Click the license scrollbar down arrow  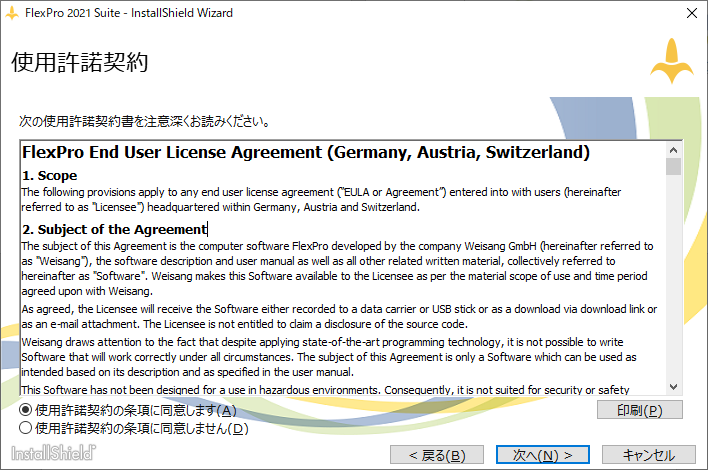point(674,387)
